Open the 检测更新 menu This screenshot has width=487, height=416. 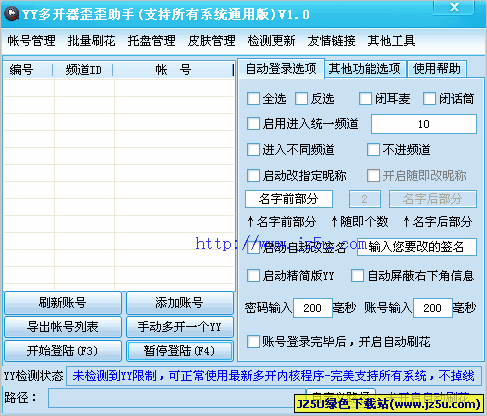coord(271,41)
